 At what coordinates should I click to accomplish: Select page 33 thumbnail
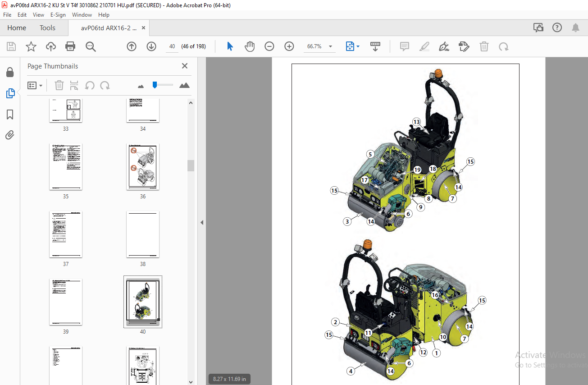coord(66,110)
